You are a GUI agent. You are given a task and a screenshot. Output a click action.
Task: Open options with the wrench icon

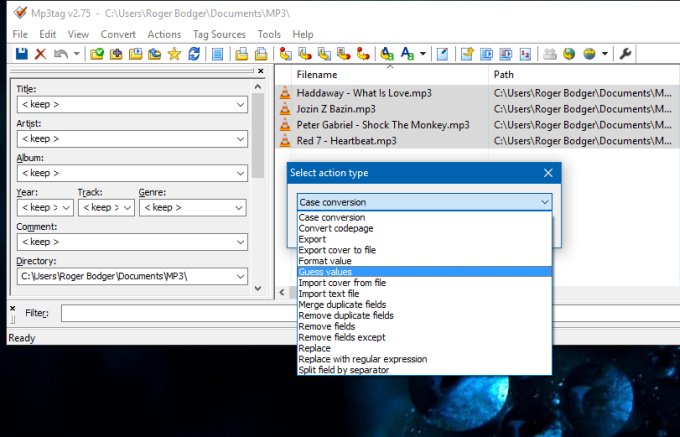[x=626, y=54]
